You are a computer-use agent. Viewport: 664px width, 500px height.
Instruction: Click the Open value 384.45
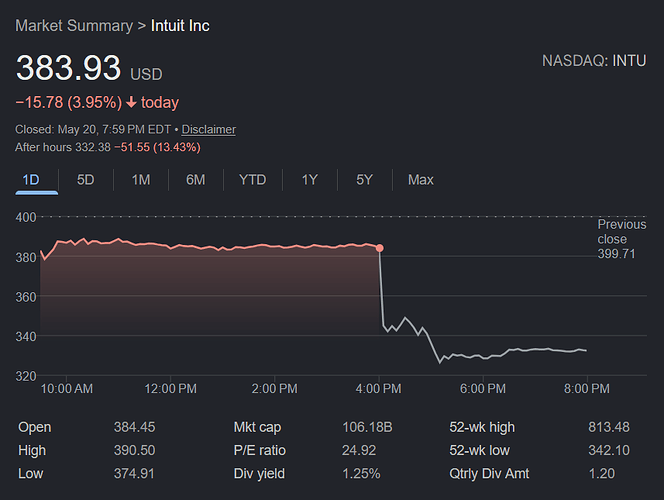pos(134,427)
